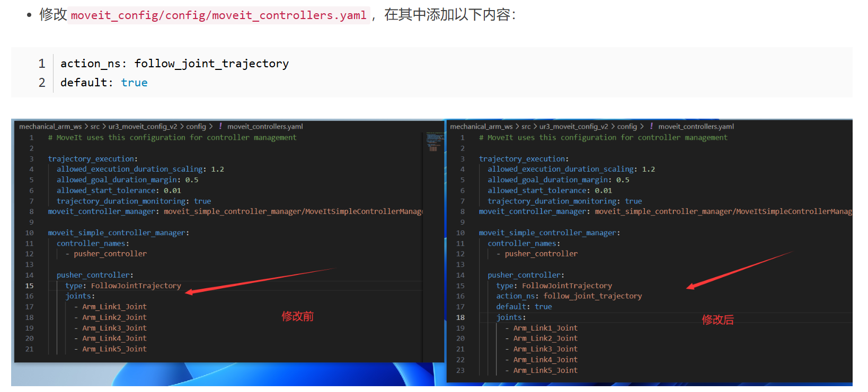Click 'joints:' on line 16 in the 修改前 editor

(x=80, y=296)
